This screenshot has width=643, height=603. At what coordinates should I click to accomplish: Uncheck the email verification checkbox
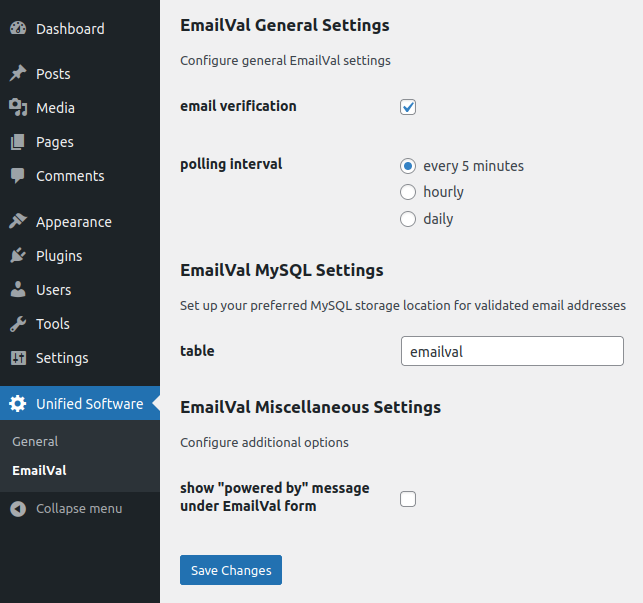tap(408, 107)
